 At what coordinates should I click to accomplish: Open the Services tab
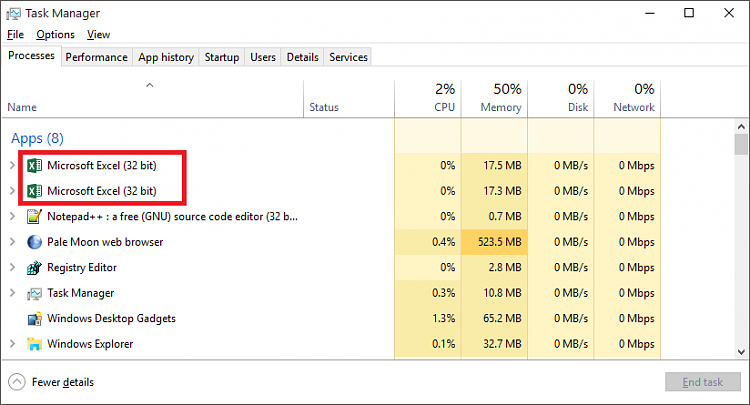[x=348, y=57]
